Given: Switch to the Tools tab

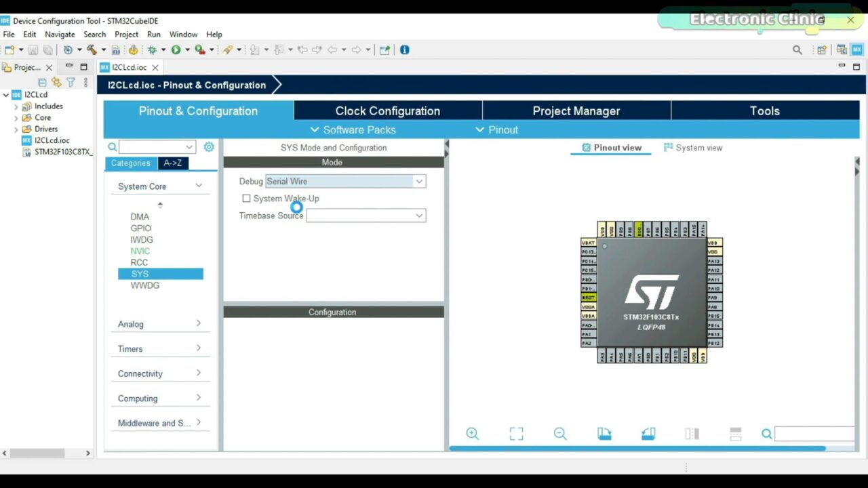Looking at the screenshot, I should (x=765, y=110).
